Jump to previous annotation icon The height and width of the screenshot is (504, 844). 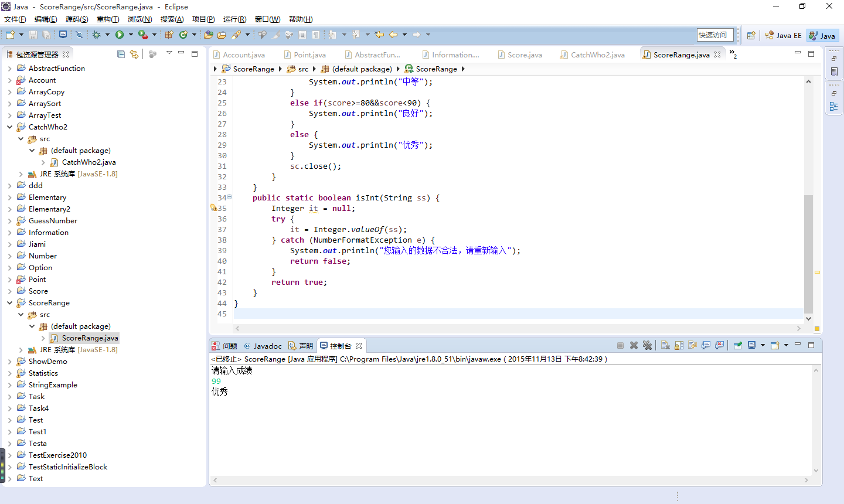click(356, 35)
